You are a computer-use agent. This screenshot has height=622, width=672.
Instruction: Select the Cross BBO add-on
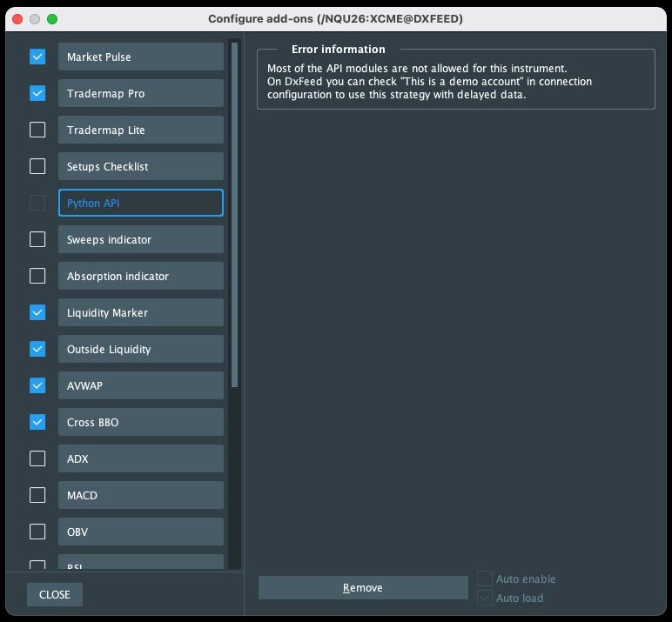pyautogui.click(x=140, y=422)
